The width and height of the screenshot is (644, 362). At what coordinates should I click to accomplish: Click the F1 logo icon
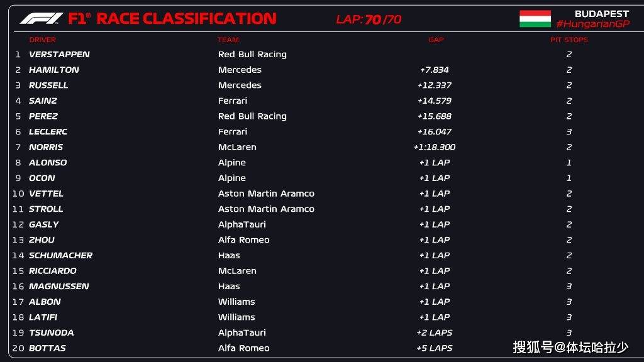coord(42,18)
